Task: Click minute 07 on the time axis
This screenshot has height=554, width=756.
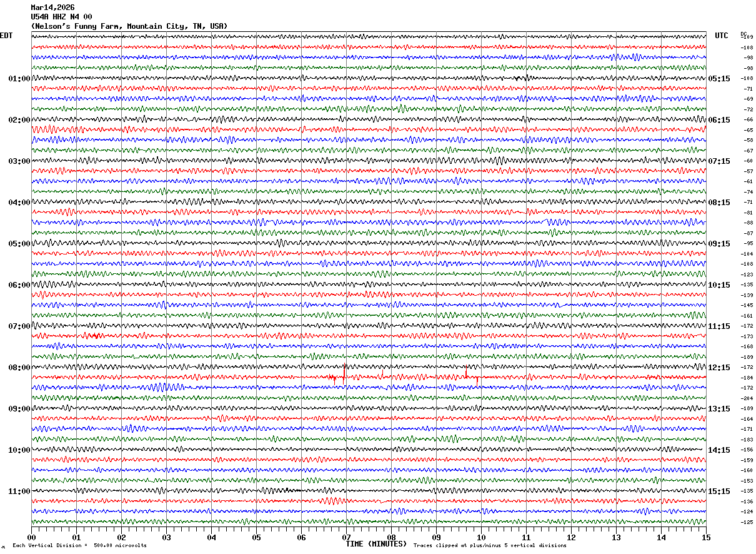Action: point(346,537)
